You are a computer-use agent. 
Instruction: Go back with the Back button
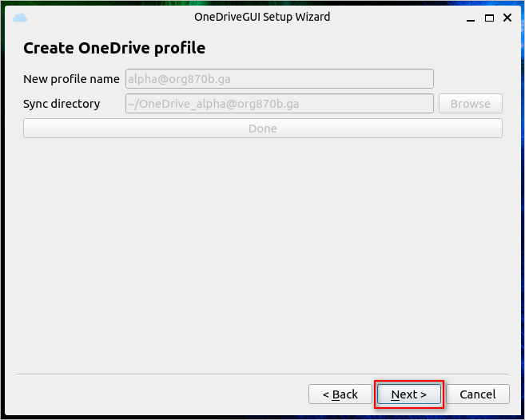coord(340,394)
